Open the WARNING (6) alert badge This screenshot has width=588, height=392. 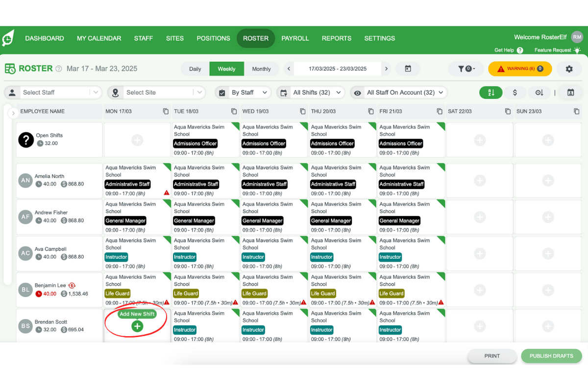(x=520, y=69)
